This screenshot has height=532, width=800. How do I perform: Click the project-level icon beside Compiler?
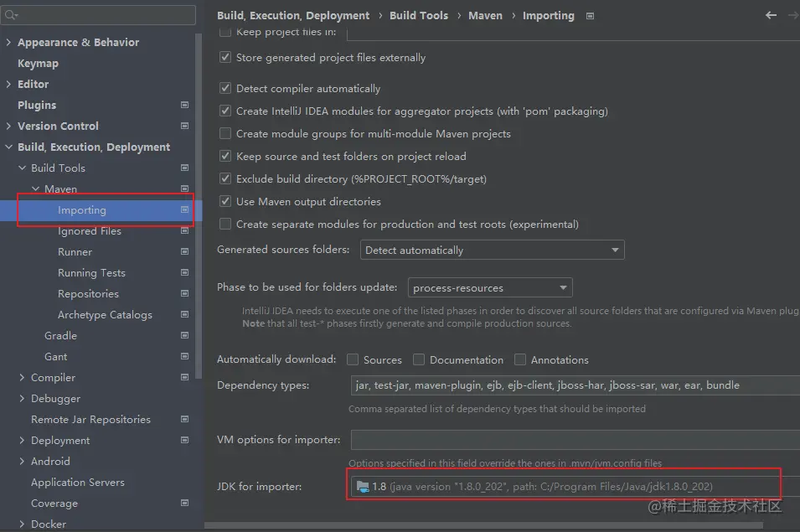184,377
